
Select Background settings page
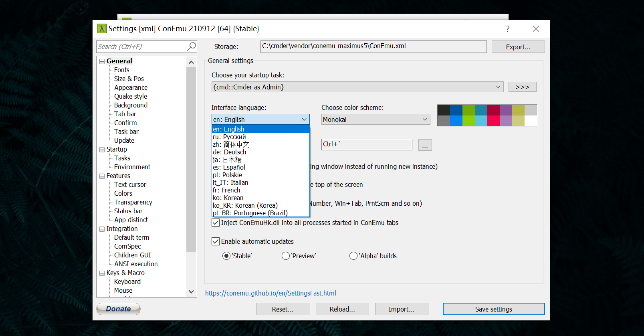(x=131, y=105)
